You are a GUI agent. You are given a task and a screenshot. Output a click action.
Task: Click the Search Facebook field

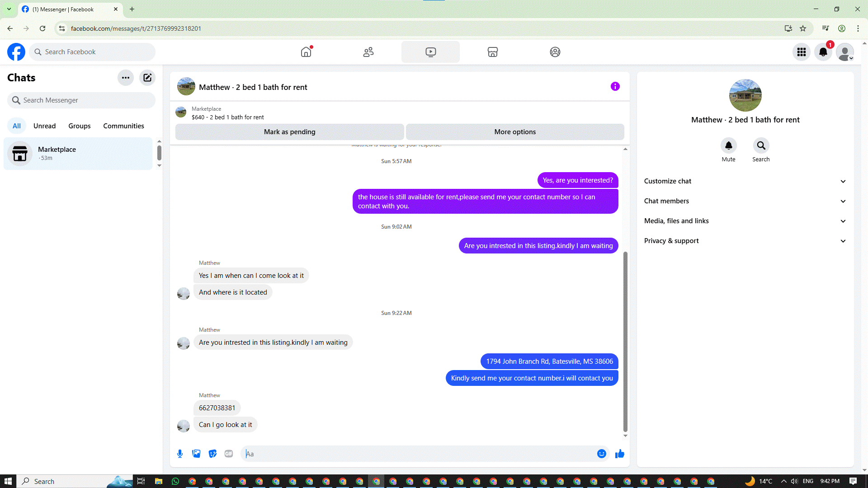click(x=92, y=52)
